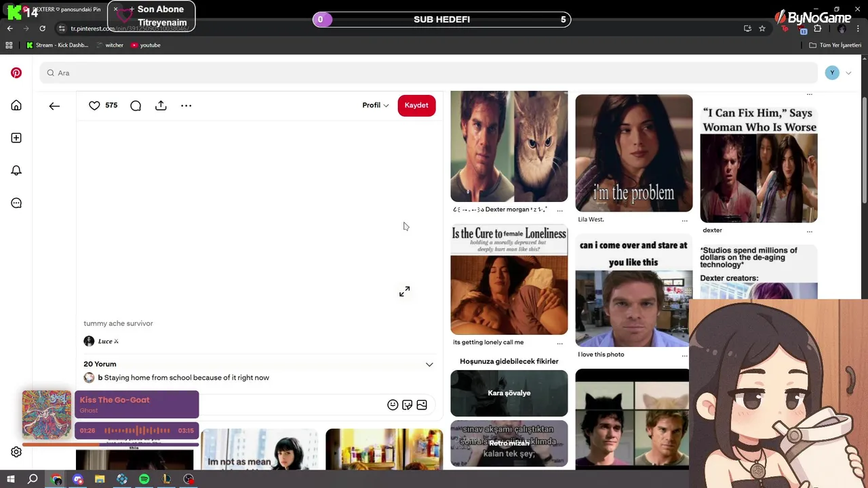Open Spotify from taskbar

pos(144,479)
